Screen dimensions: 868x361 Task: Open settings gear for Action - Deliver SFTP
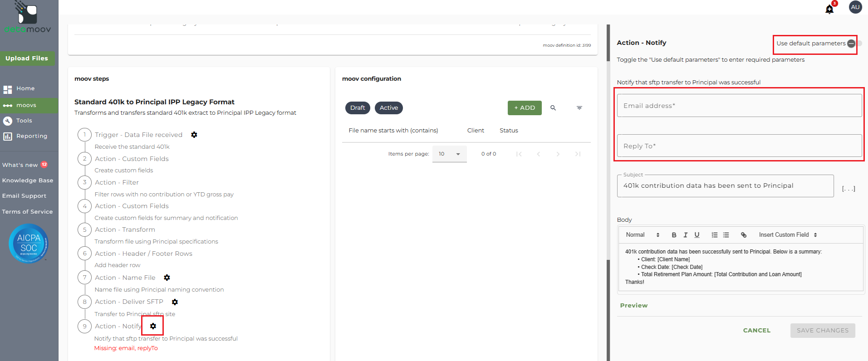coord(175,302)
